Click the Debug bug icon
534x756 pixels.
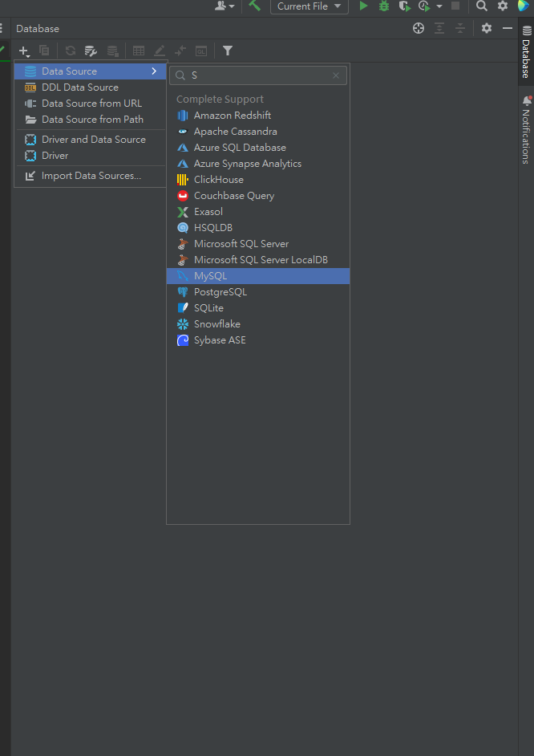click(384, 6)
